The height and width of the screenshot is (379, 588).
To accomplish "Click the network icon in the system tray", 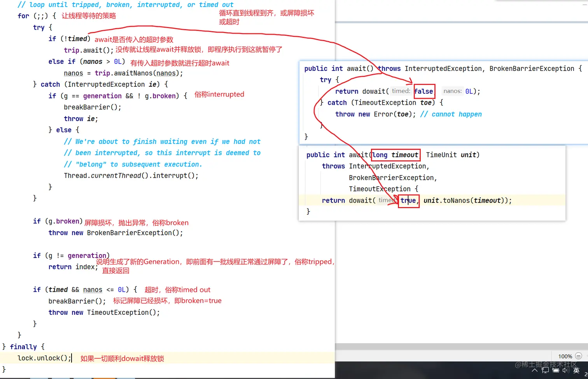I will point(545,370).
